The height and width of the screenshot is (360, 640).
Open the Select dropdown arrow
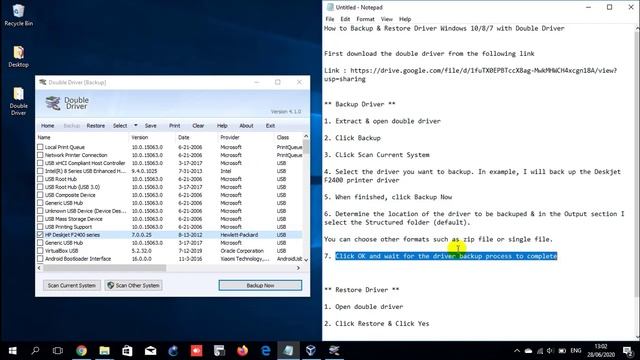coord(136,125)
